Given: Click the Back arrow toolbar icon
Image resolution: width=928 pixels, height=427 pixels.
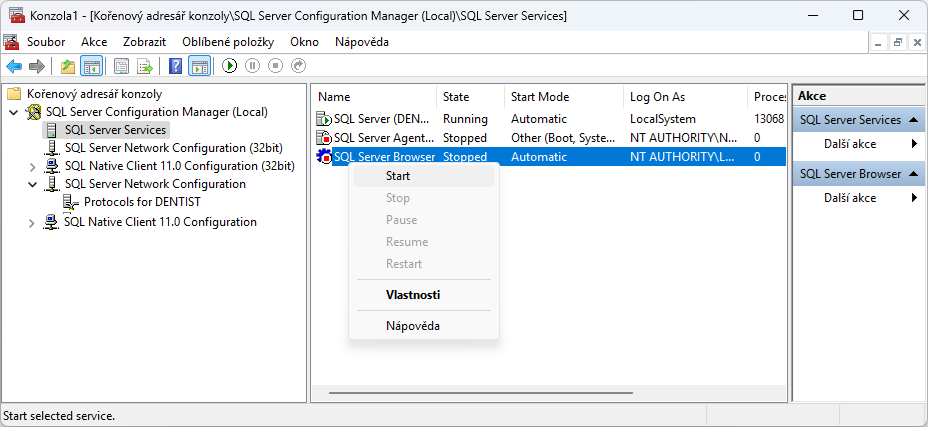Looking at the screenshot, I should click(x=14, y=66).
